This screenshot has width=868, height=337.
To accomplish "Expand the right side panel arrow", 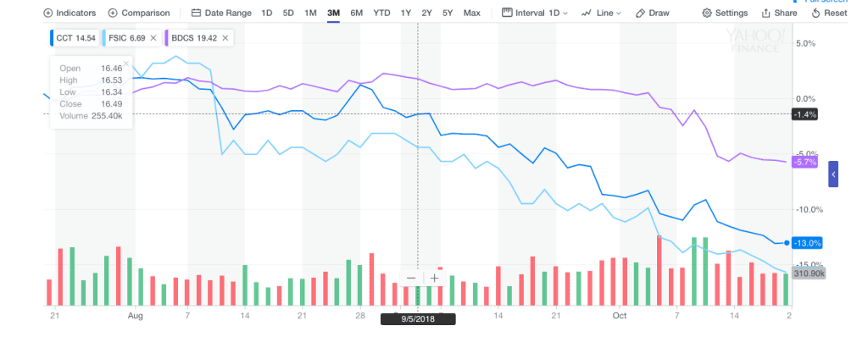I will [x=833, y=174].
